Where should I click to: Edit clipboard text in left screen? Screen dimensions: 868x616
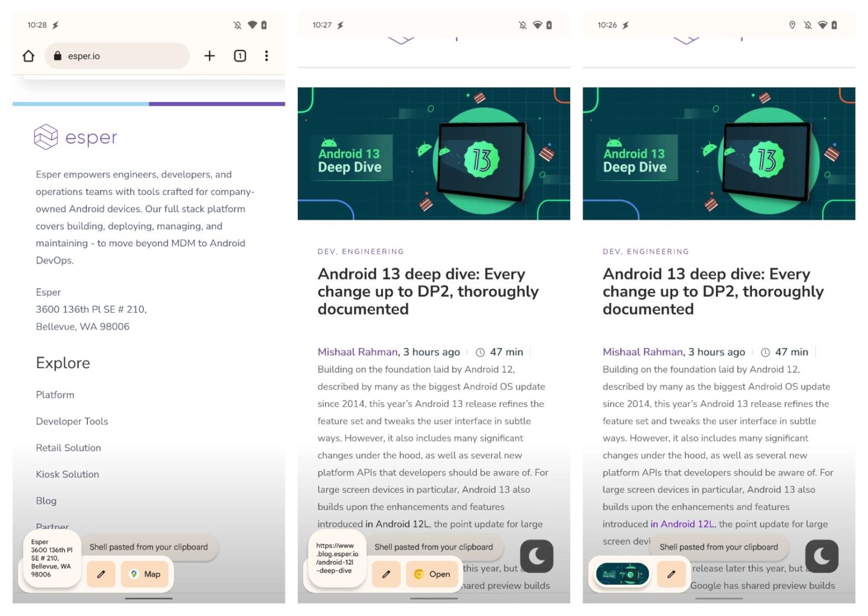[x=101, y=574]
